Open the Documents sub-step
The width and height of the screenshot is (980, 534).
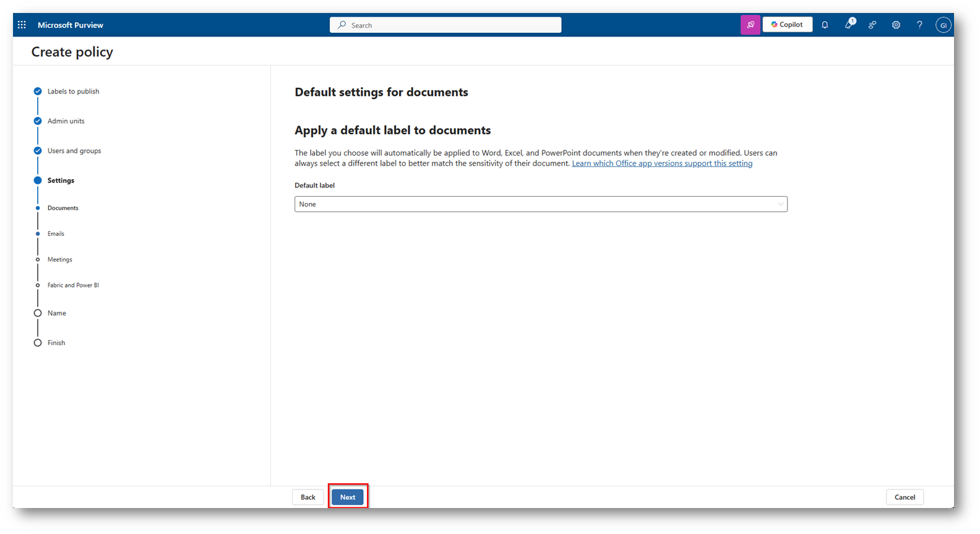pyautogui.click(x=63, y=208)
